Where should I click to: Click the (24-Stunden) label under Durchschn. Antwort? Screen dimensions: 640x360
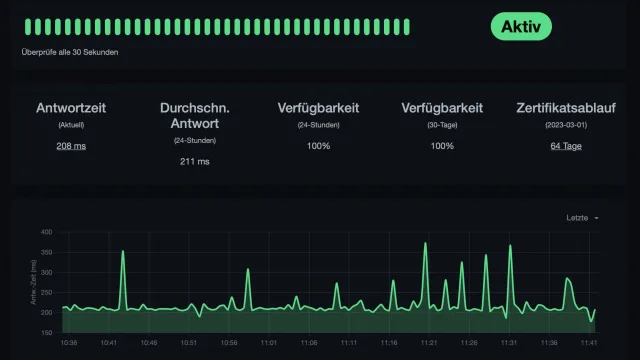click(195, 140)
